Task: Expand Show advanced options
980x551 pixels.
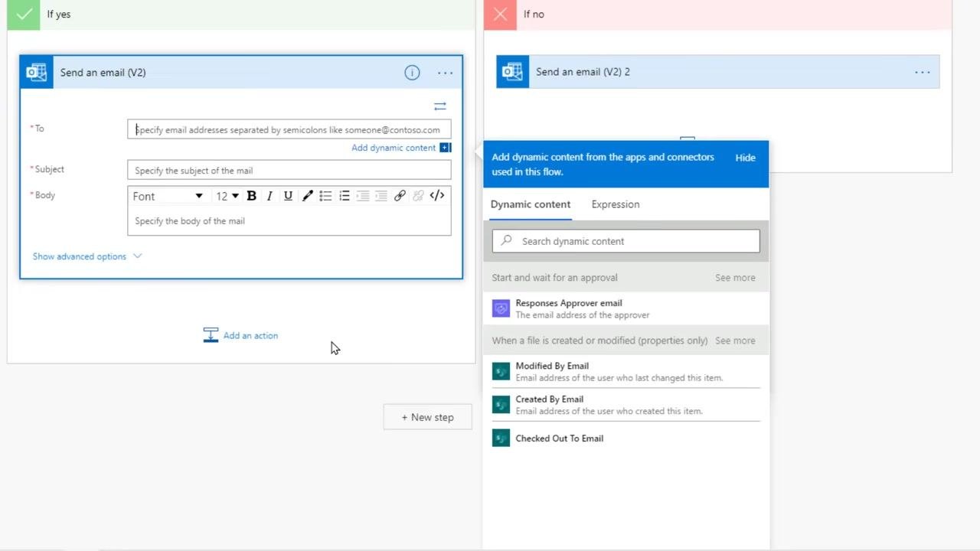Action: (87, 256)
